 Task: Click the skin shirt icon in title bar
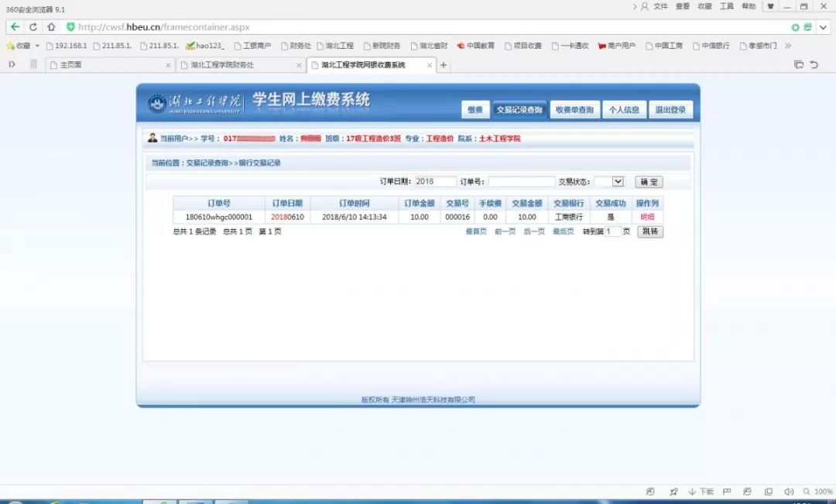point(770,6)
